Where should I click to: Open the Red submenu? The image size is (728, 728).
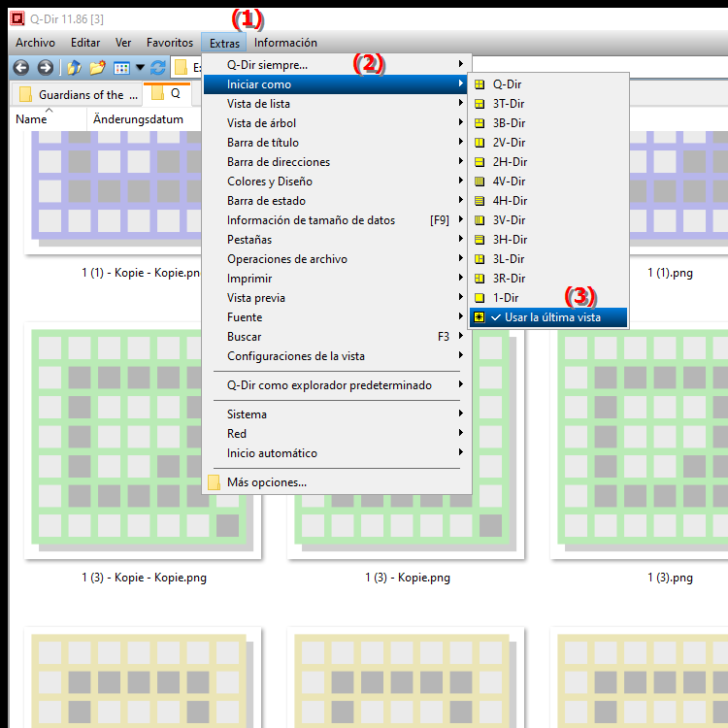click(x=338, y=434)
